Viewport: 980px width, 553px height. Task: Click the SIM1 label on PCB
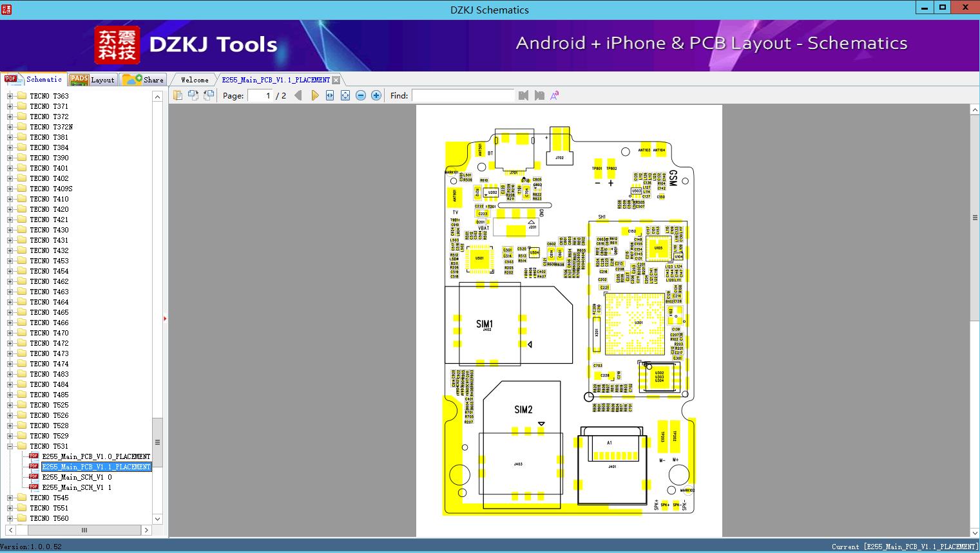(485, 324)
